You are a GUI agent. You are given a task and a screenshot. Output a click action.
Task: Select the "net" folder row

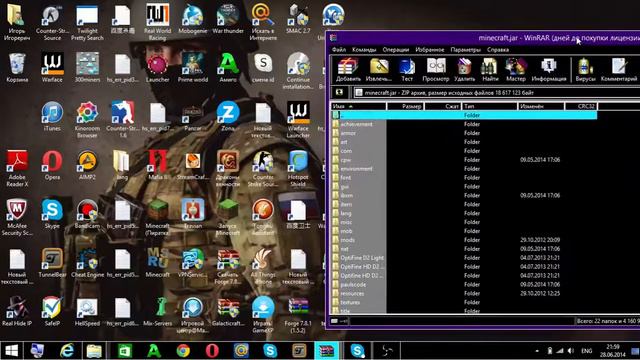(x=464, y=249)
